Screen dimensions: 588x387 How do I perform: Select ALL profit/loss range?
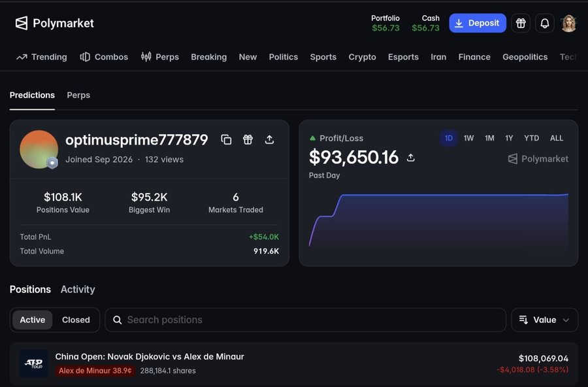(x=557, y=138)
